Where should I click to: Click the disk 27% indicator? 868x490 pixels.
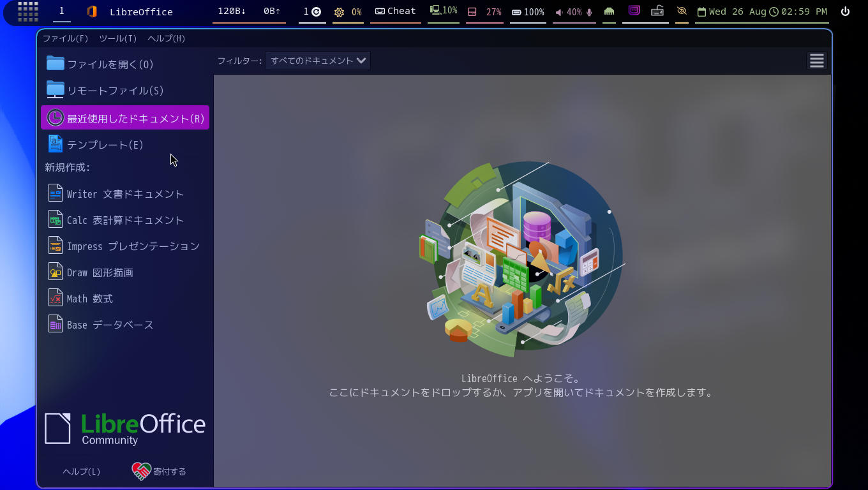click(484, 12)
